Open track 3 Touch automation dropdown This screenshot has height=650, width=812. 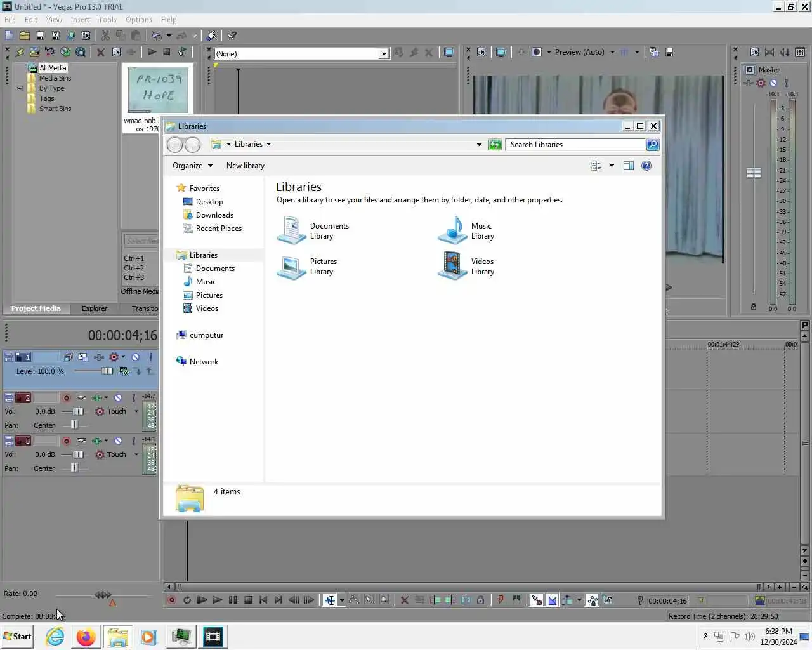point(136,454)
